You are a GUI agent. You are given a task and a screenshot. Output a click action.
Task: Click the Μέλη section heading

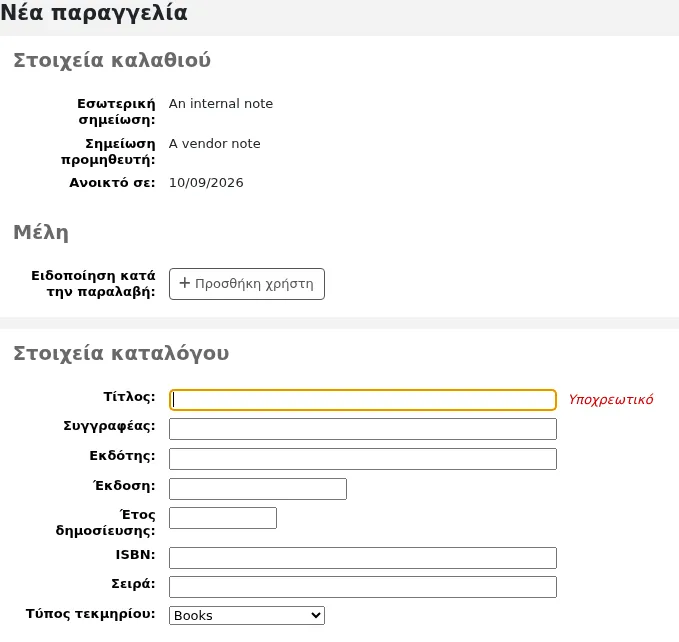(x=41, y=232)
